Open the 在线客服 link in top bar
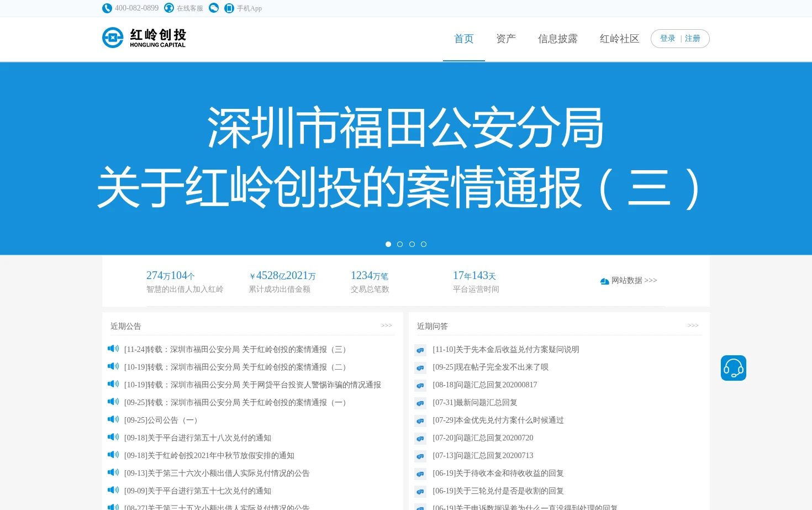 pyautogui.click(x=190, y=8)
